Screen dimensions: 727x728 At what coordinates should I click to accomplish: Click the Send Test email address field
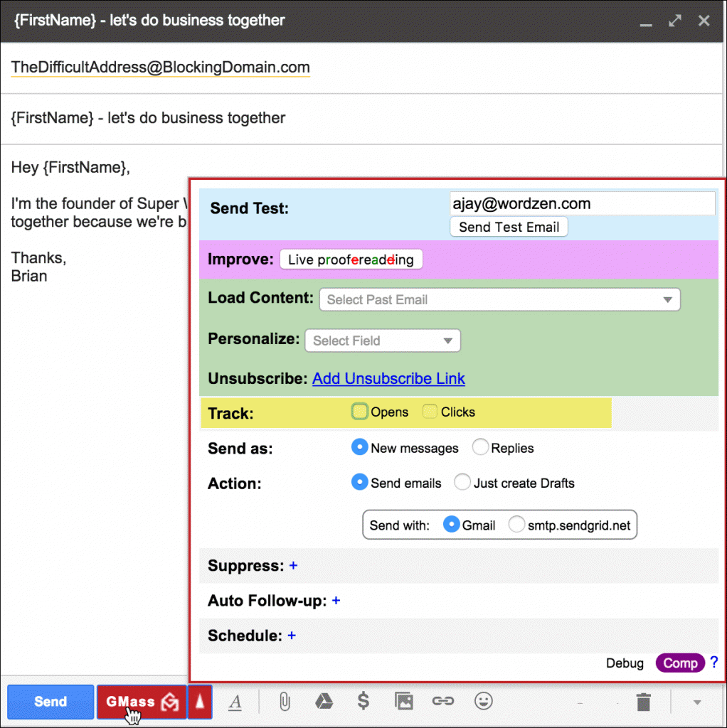582,204
